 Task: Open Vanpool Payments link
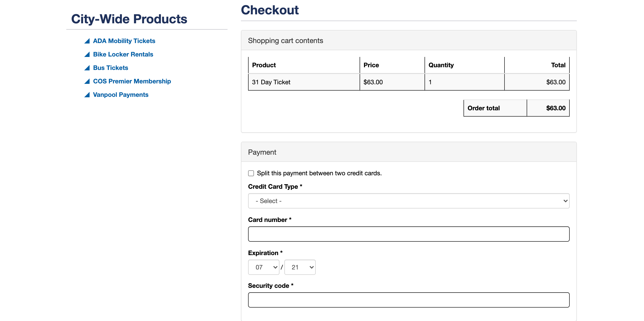pyautogui.click(x=120, y=95)
